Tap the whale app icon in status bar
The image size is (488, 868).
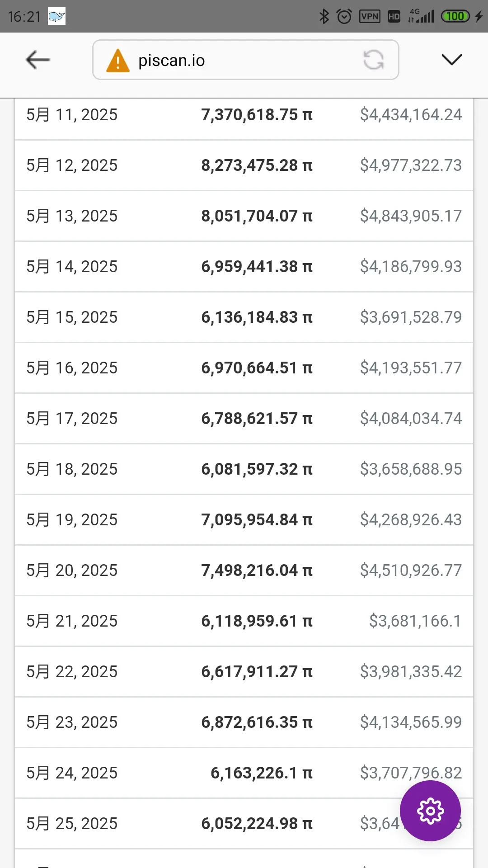click(x=56, y=16)
